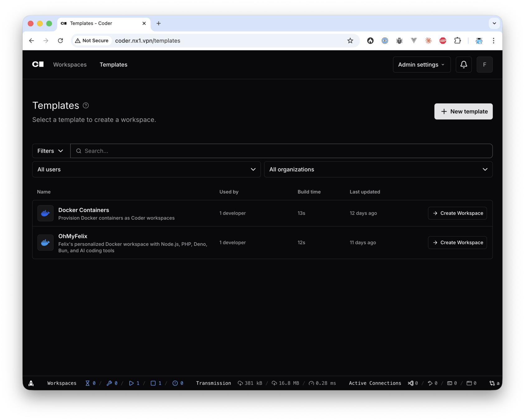Image resolution: width=525 pixels, height=420 pixels.
Task: Open the All organizations dropdown
Action: tap(378, 169)
